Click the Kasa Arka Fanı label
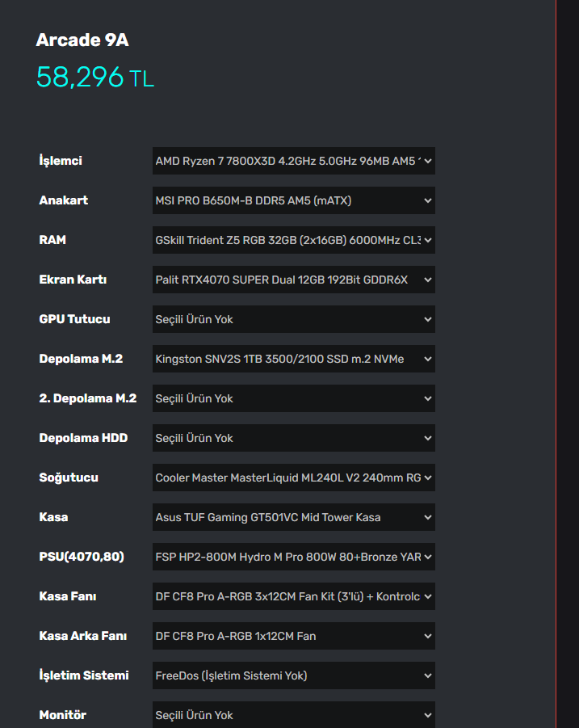This screenshot has height=728, width=579. point(83,636)
